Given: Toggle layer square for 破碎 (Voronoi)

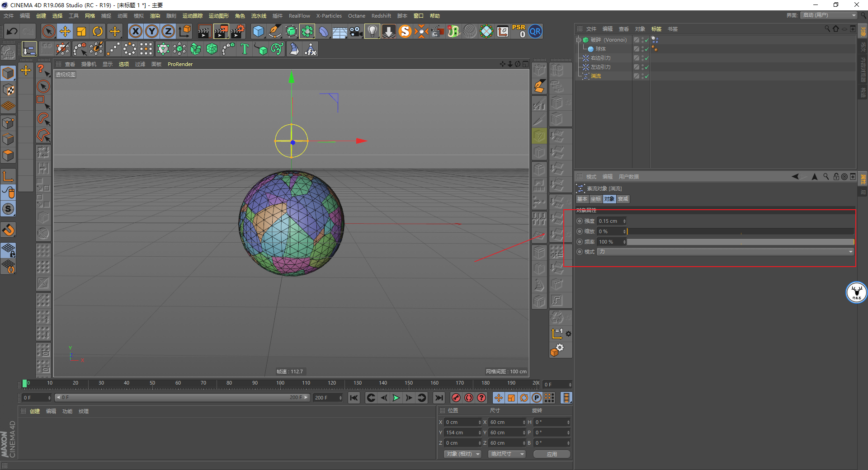Looking at the screenshot, I should [x=637, y=40].
